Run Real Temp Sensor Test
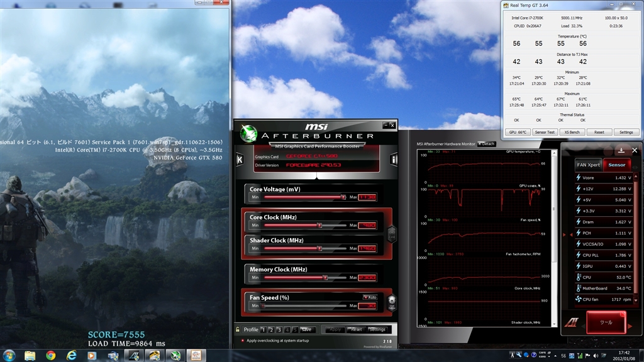This screenshot has height=362, width=644. point(545,132)
